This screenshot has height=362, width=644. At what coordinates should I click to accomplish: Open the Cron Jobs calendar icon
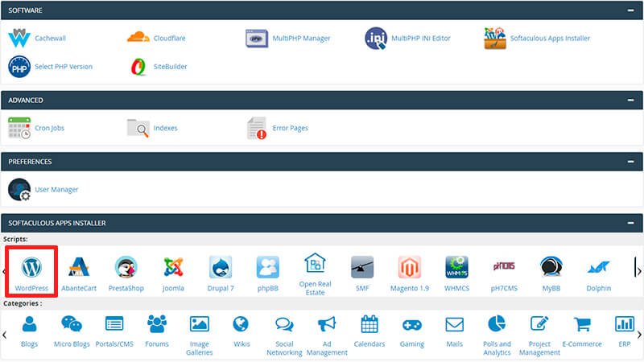(19, 128)
